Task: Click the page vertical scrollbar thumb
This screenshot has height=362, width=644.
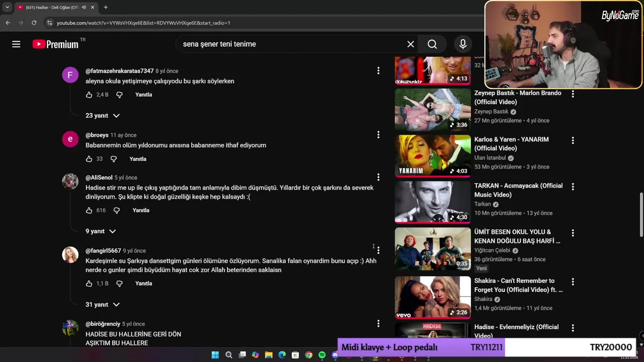Action: click(x=641, y=214)
